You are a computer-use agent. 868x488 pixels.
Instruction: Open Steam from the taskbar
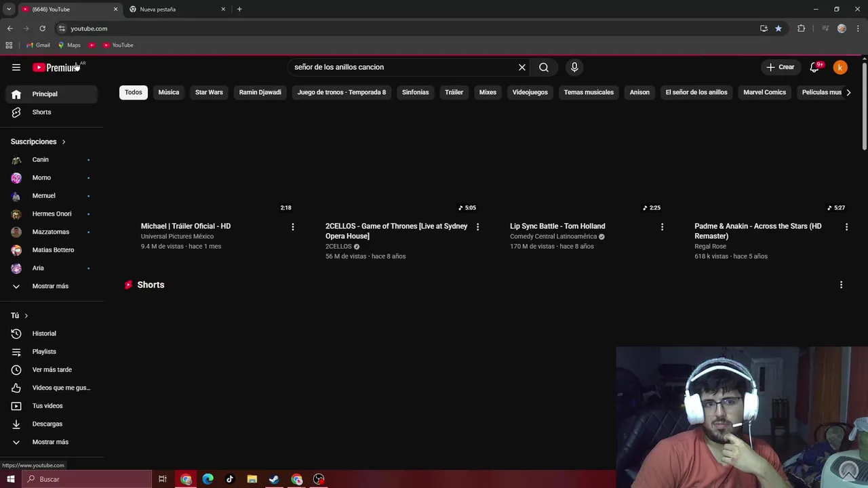[274, 479]
